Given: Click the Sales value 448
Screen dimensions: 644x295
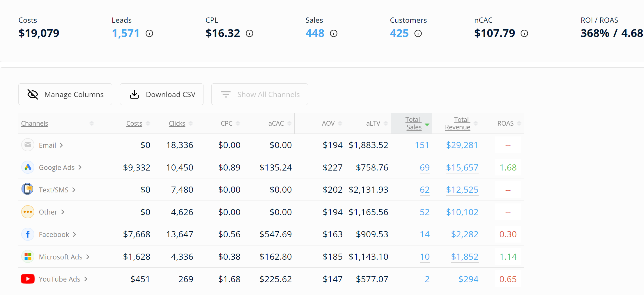Looking at the screenshot, I should (x=315, y=33).
